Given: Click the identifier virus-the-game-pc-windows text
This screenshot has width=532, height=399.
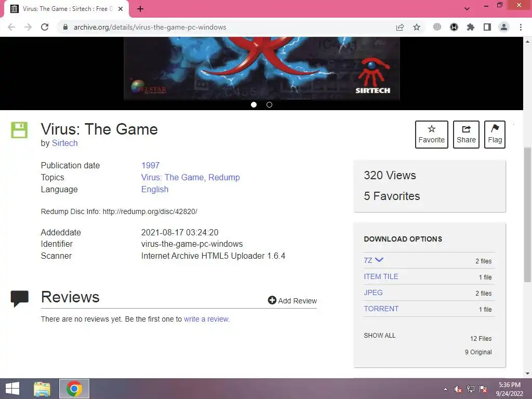Looking at the screenshot, I should click(x=192, y=244).
